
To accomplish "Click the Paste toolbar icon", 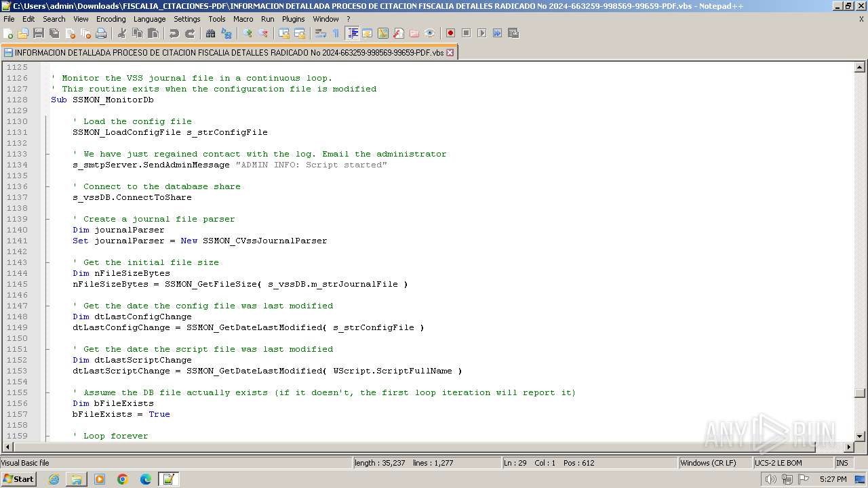I will 153,33.
